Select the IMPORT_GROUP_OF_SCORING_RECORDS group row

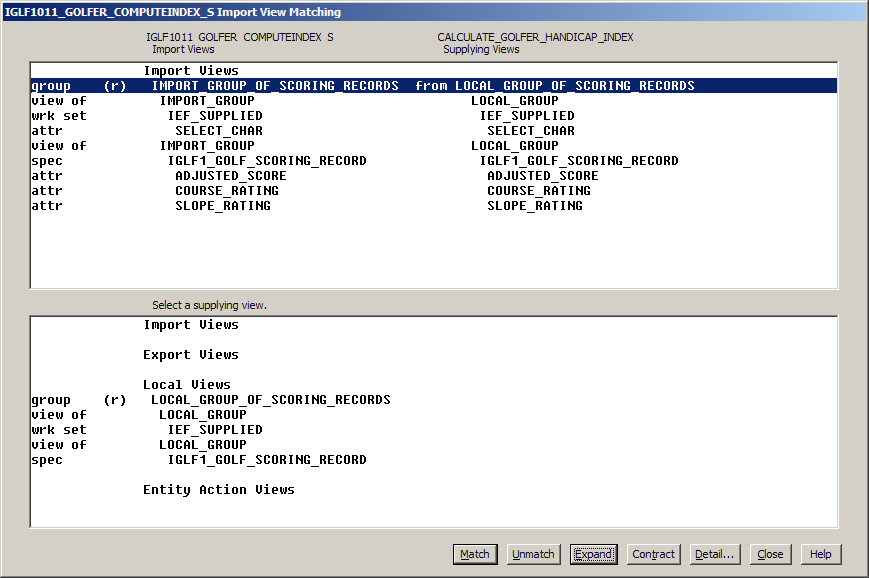[x=275, y=86]
